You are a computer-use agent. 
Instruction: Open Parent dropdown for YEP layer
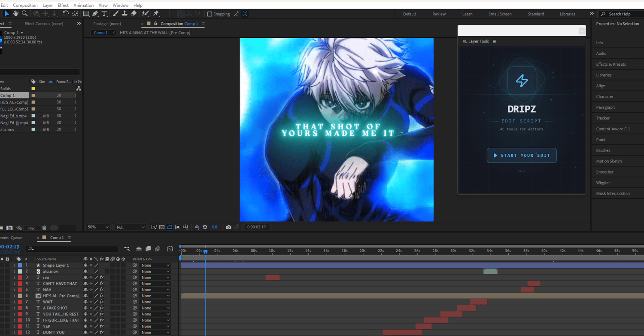click(156, 327)
